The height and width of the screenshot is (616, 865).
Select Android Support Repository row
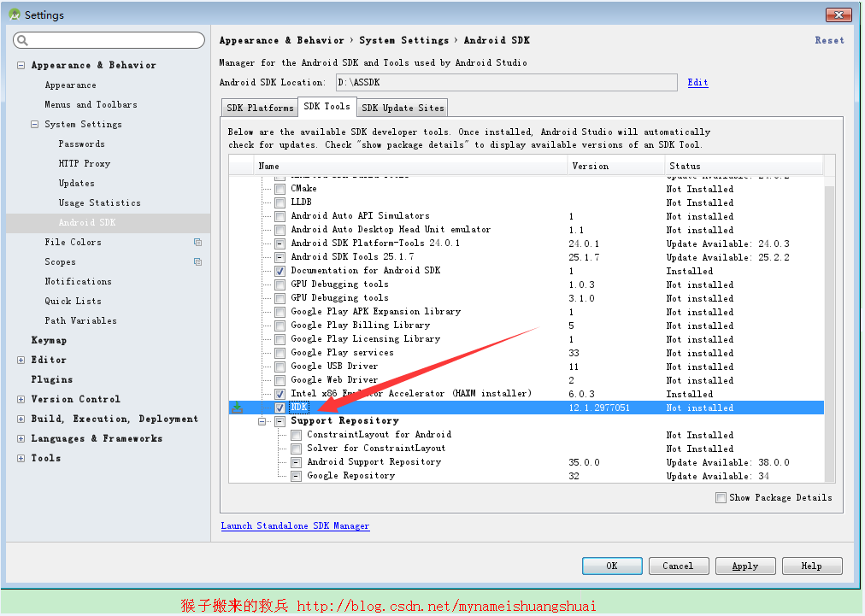coord(527,462)
